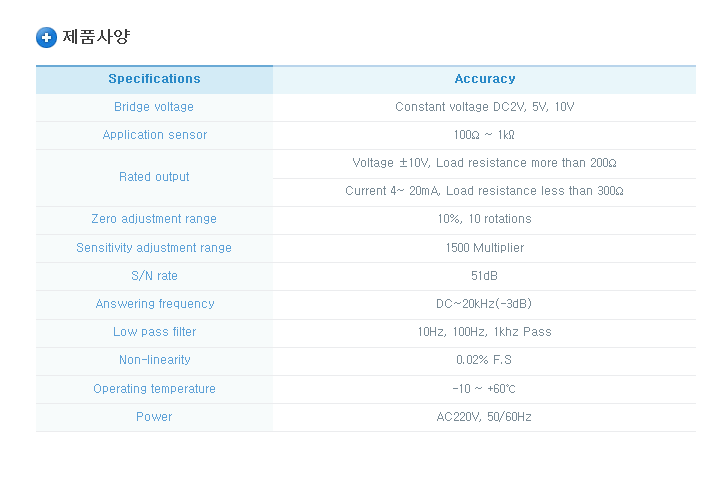Viewport: 712px width, 488px height.
Task: Select the DC~20kHz(-3dB) frequency value
Action: pyautogui.click(x=484, y=304)
